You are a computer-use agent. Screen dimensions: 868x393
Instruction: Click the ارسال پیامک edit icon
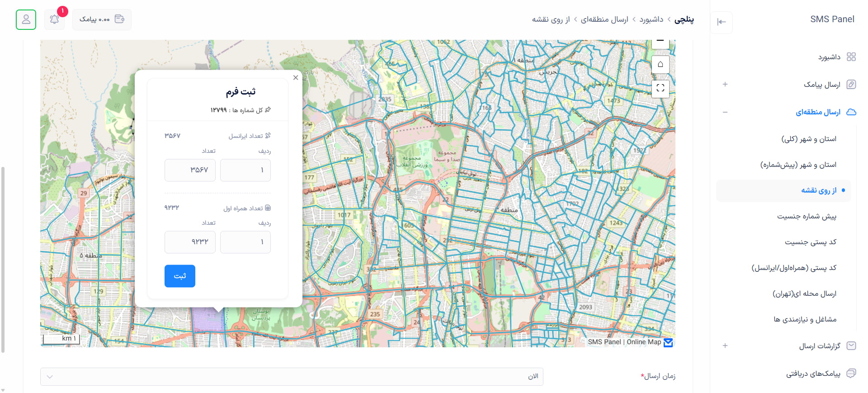851,85
